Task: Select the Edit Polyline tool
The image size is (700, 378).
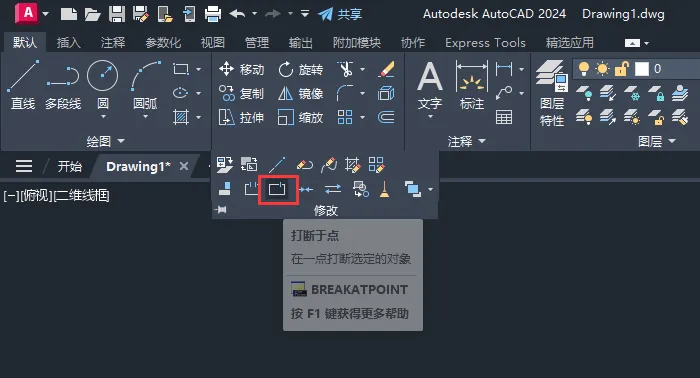Action: click(304, 165)
